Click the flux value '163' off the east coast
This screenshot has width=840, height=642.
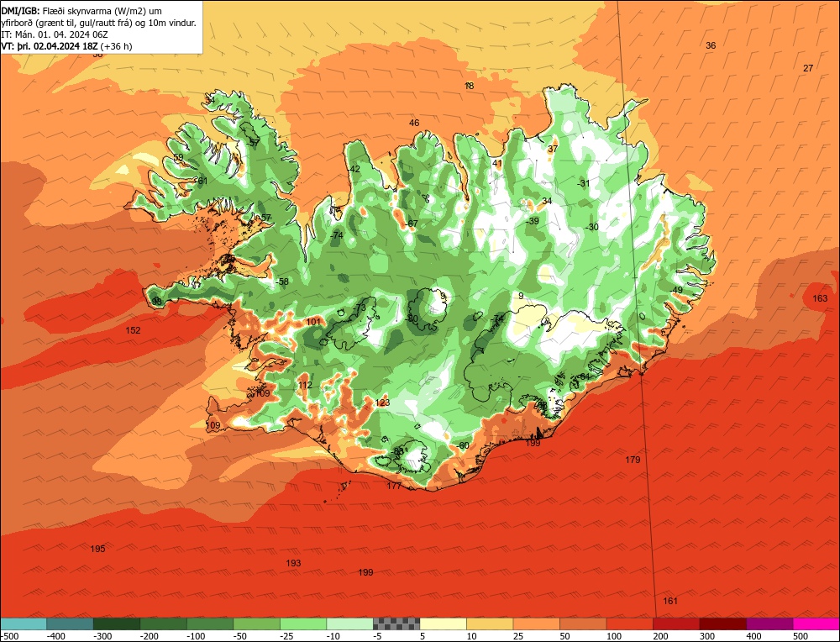[x=820, y=298]
